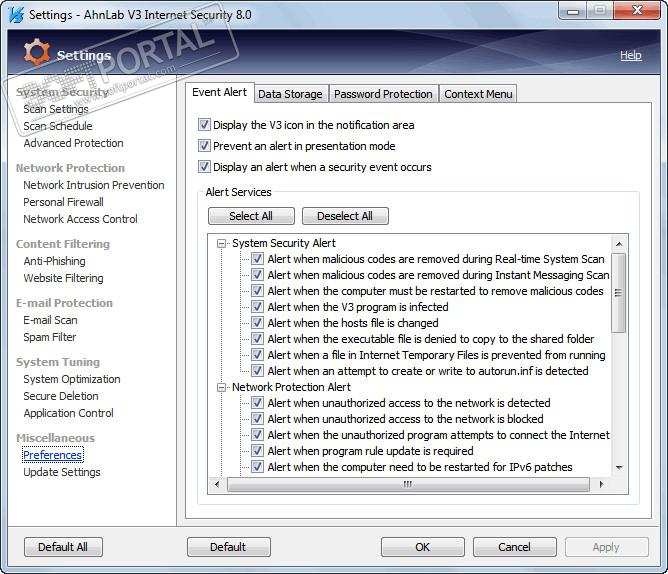Confirm settings with OK button
Screen dimensions: 668x574
coord(423,547)
